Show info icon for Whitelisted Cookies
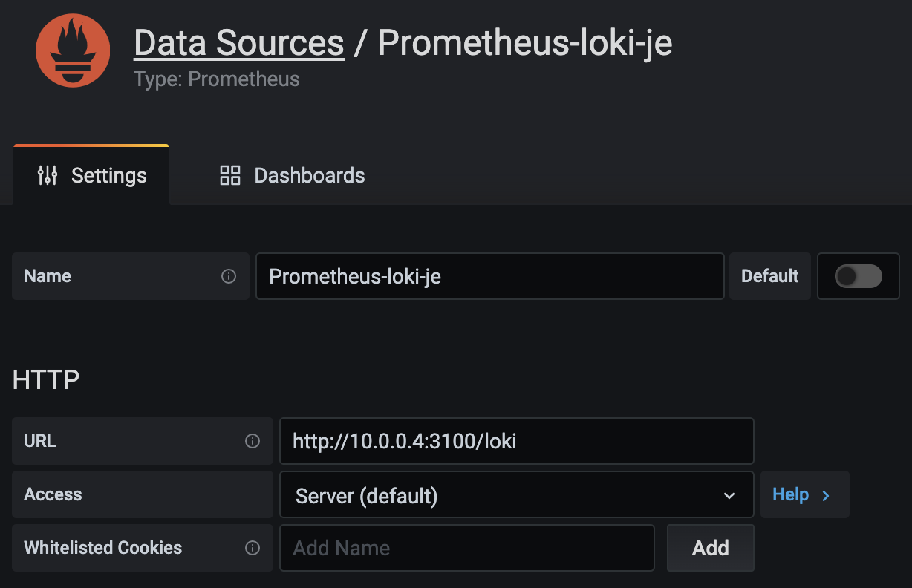The width and height of the screenshot is (912, 588). (253, 548)
